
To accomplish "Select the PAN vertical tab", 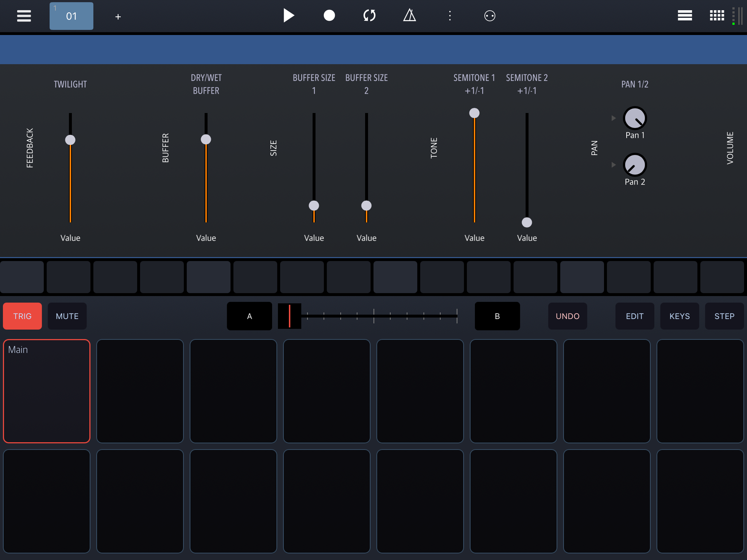I will pyautogui.click(x=595, y=148).
